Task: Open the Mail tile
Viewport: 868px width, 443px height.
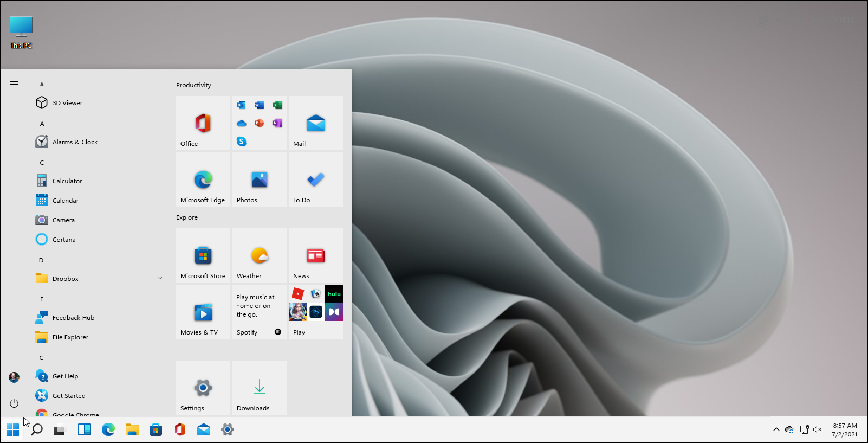Action: [x=316, y=123]
